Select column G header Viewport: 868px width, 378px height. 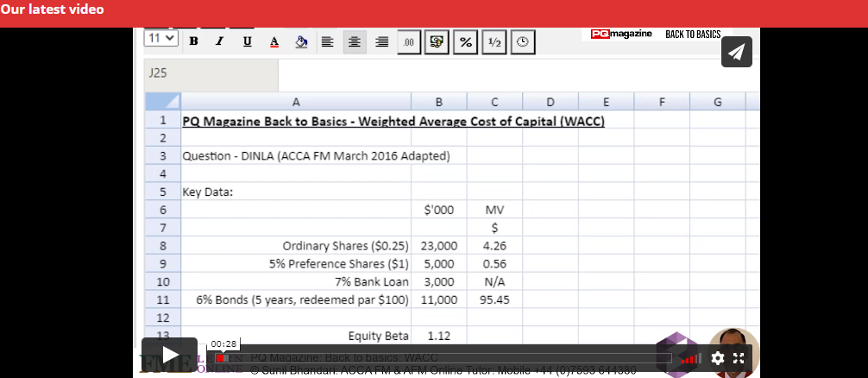[x=717, y=102]
